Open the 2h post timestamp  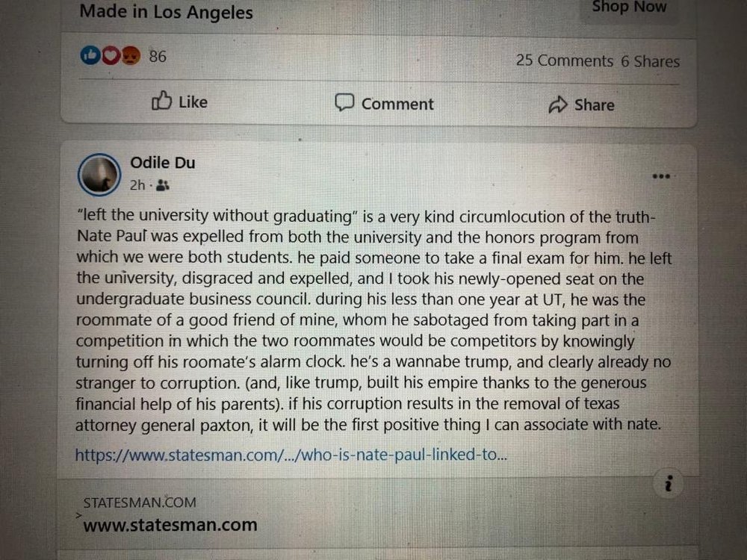click(137, 185)
